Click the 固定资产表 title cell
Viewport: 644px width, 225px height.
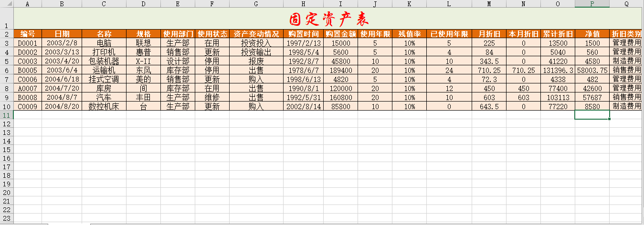(x=328, y=19)
